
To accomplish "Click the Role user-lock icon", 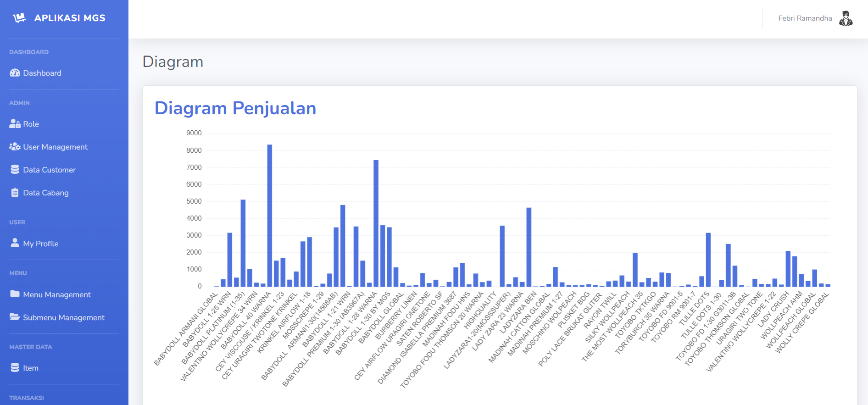I will [15, 124].
